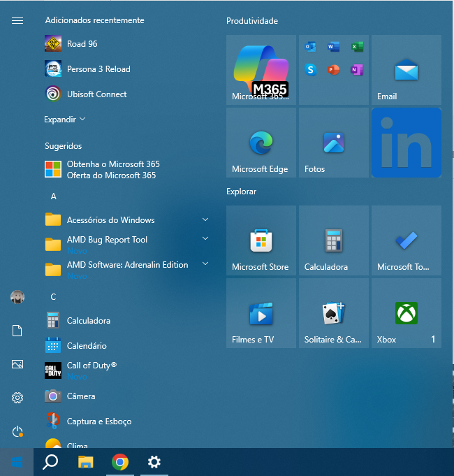Image resolution: width=454 pixels, height=476 pixels.
Task: Open Settings from the Start sidebar
Action: pyautogui.click(x=17, y=398)
